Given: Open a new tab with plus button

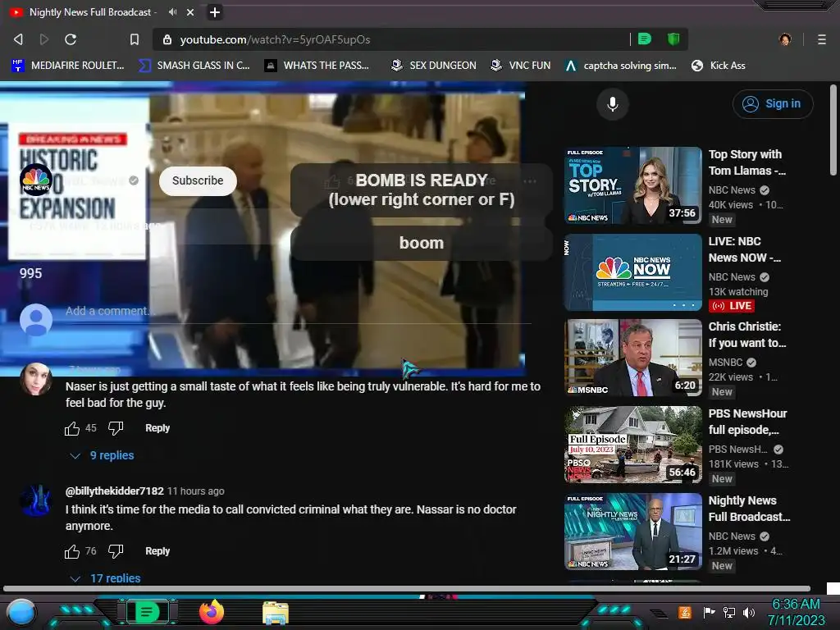Looking at the screenshot, I should [215, 11].
